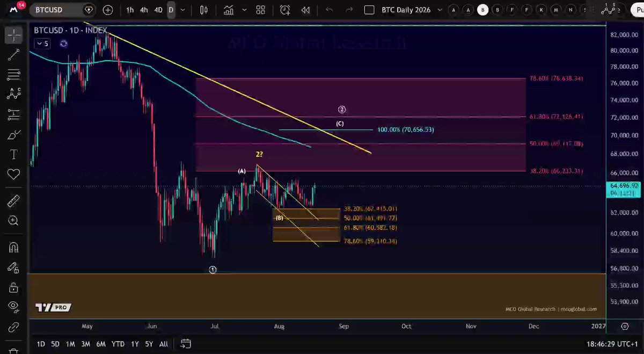Select the brush drawing tool
Viewport: 644px width, 354px height.
coord(13,134)
